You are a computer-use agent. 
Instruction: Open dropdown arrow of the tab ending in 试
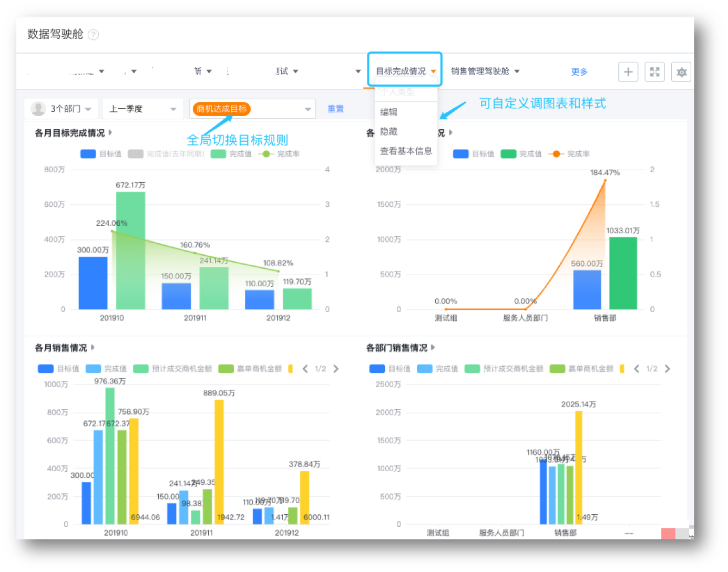coord(295,71)
